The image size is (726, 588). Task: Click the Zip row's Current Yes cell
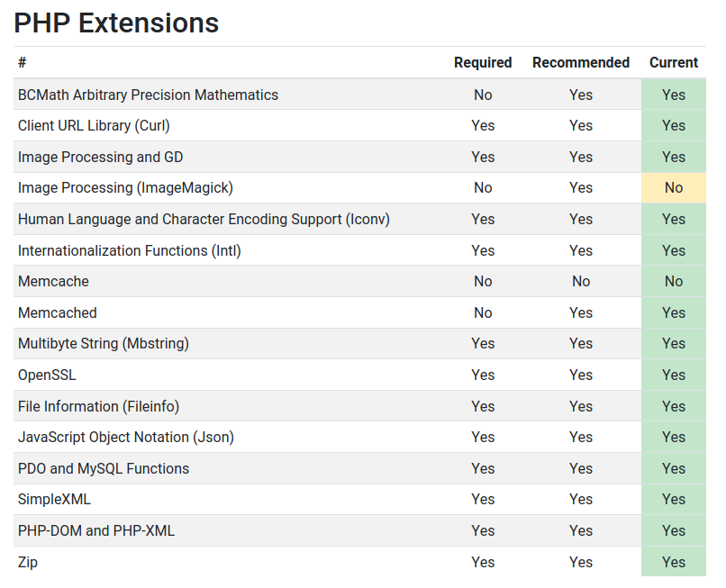(673, 562)
